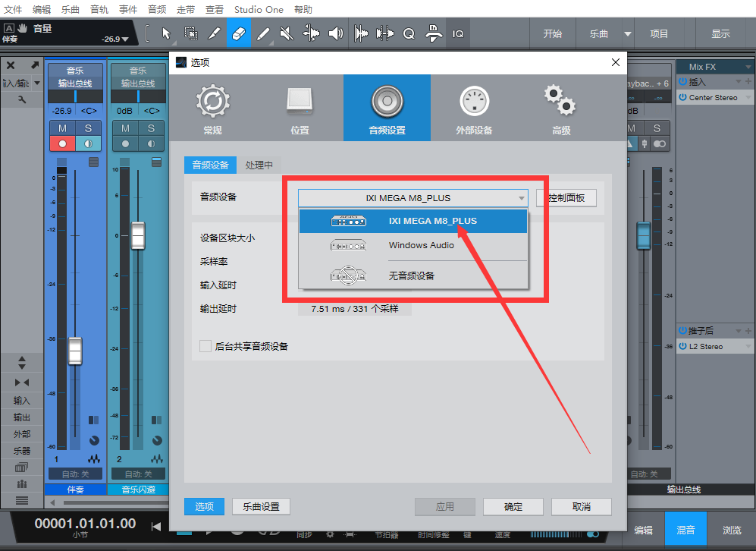756x551 pixels.
Task: Choose the Paint tool in the toolbar
Action: tap(263, 33)
